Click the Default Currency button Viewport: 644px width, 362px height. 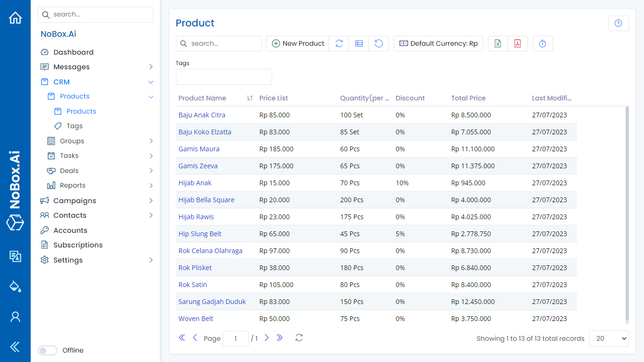438,43
